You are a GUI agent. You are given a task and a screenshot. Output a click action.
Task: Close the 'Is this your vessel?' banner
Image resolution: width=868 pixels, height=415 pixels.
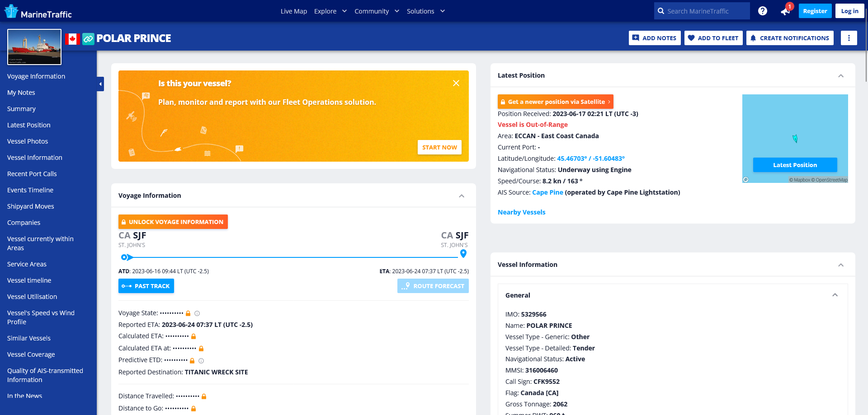coord(456,83)
